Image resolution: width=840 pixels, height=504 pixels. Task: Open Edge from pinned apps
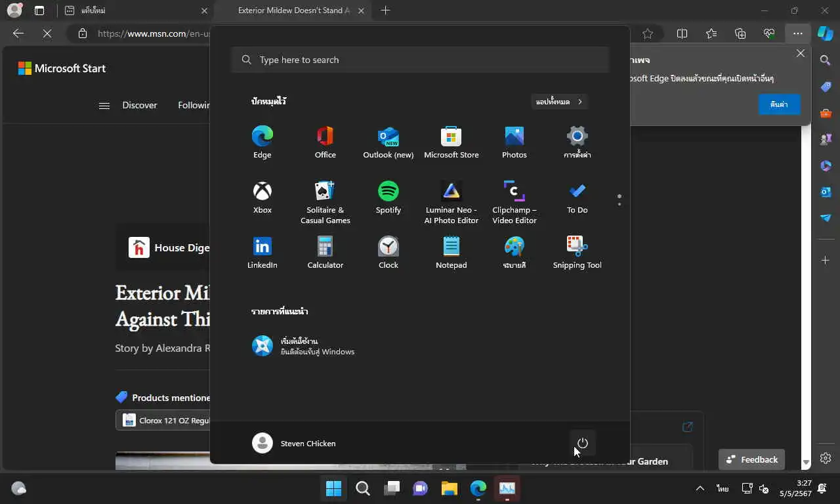click(x=262, y=142)
